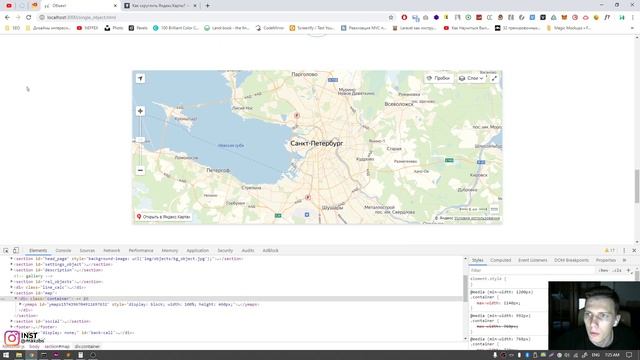Image resolution: width=640 pixels, height=360 pixels.
Task: Open the Styles pane tab
Action: click(478, 260)
